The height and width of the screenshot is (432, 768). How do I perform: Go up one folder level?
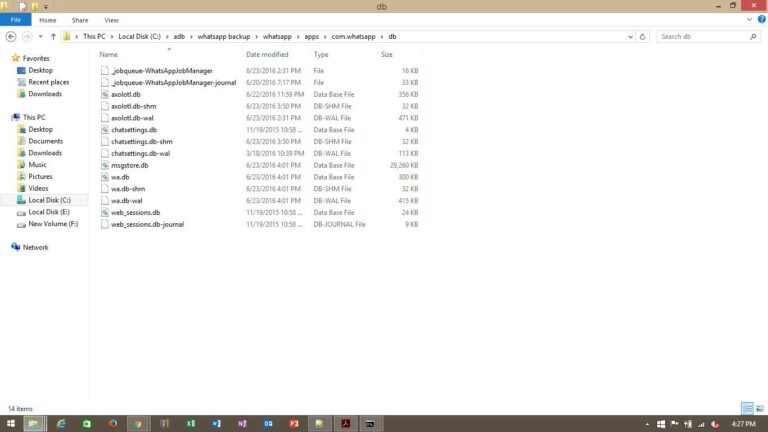click(x=52, y=37)
